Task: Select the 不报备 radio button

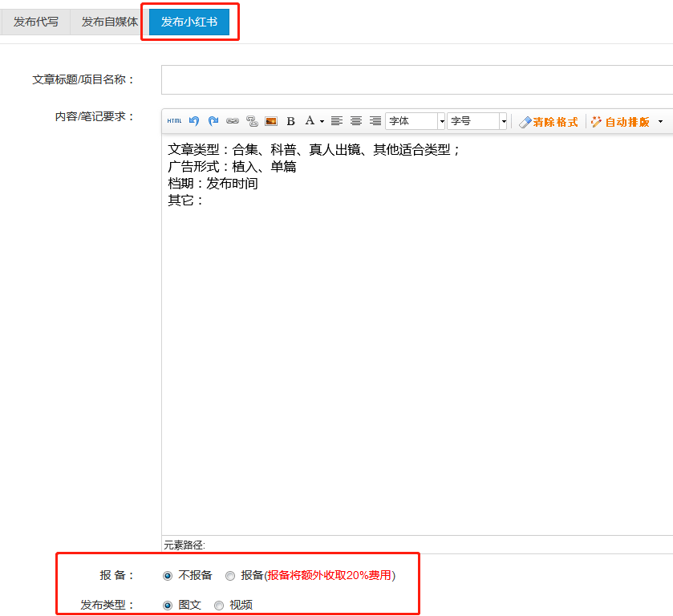Action: pyautogui.click(x=168, y=576)
